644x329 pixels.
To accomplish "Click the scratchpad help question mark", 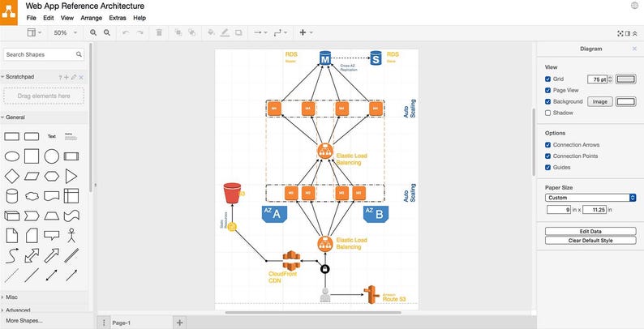I will 60,77.
